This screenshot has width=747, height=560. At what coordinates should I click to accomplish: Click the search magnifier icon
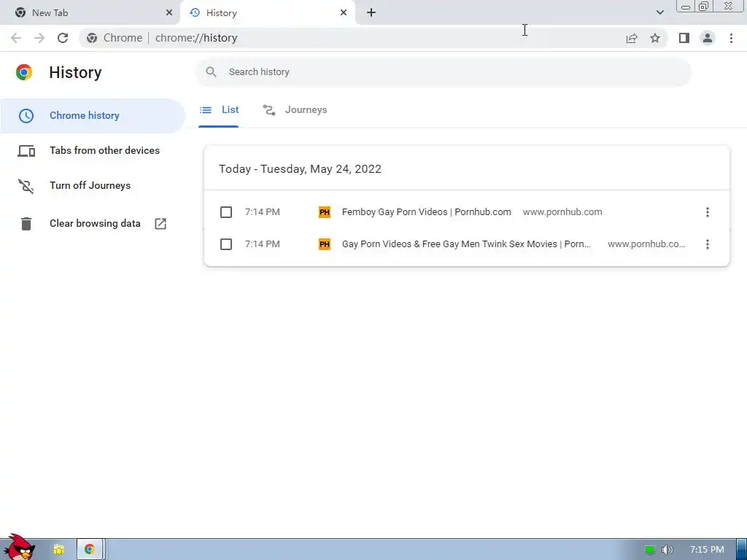click(x=211, y=72)
